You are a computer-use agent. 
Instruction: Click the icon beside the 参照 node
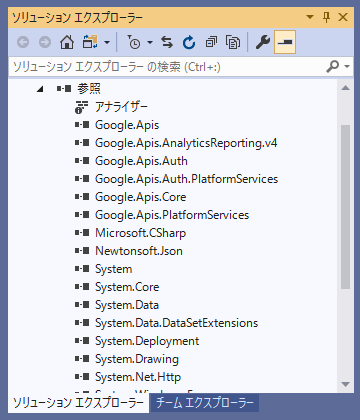pyautogui.click(x=64, y=88)
